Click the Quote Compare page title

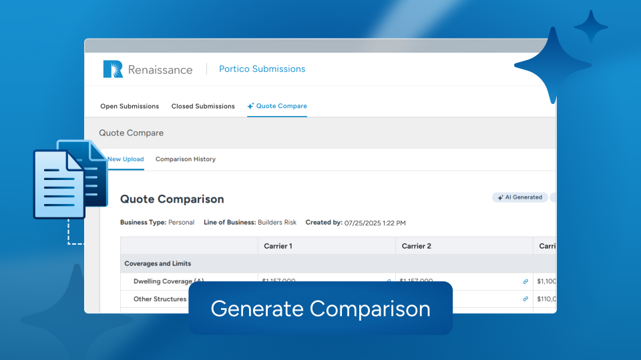pos(131,133)
